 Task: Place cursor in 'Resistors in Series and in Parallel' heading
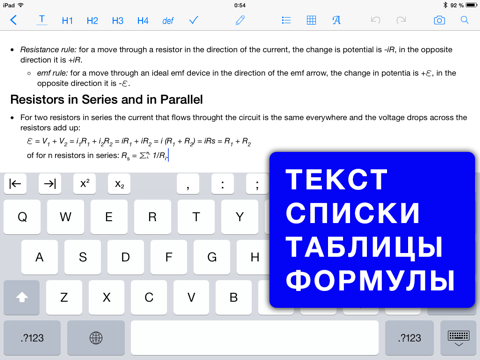point(106,100)
